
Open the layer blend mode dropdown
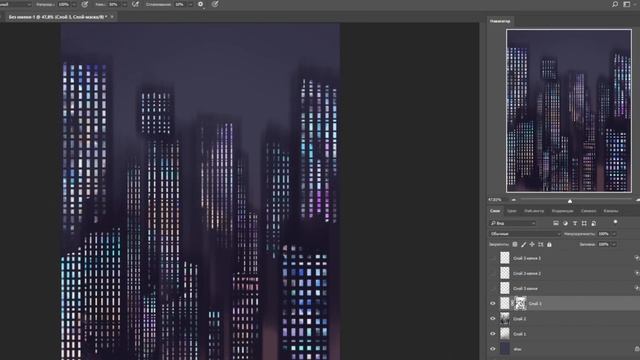click(525, 234)
